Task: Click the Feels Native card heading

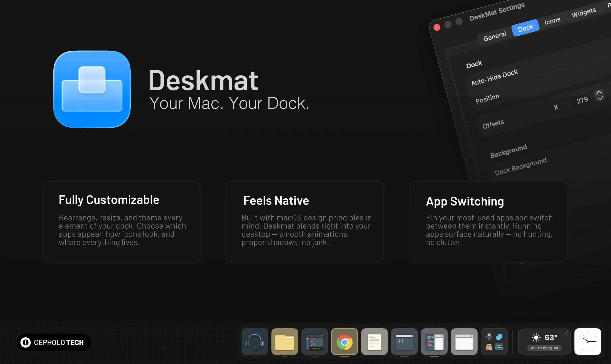Action: pyautogui.click(x=276, y=200)
